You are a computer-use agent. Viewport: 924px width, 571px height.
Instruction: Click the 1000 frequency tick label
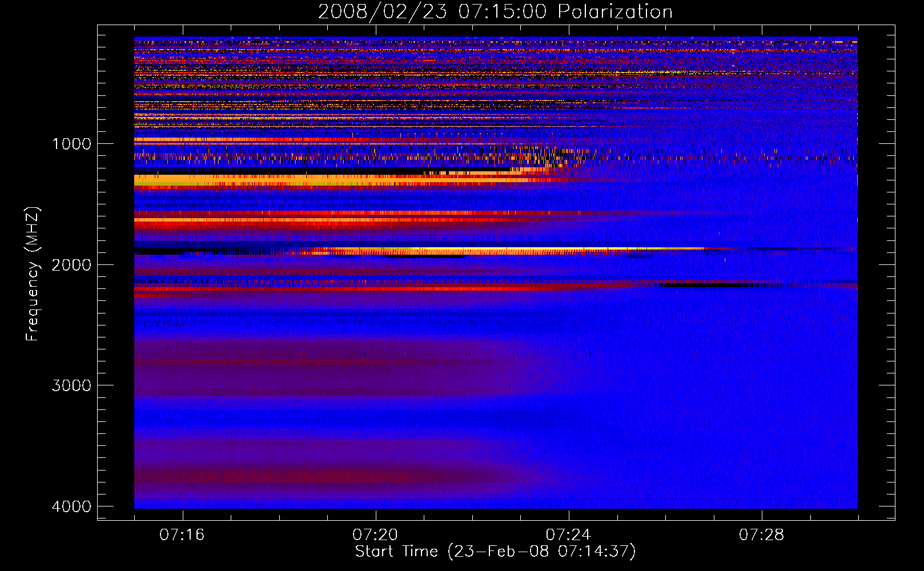tap(71, 144)
